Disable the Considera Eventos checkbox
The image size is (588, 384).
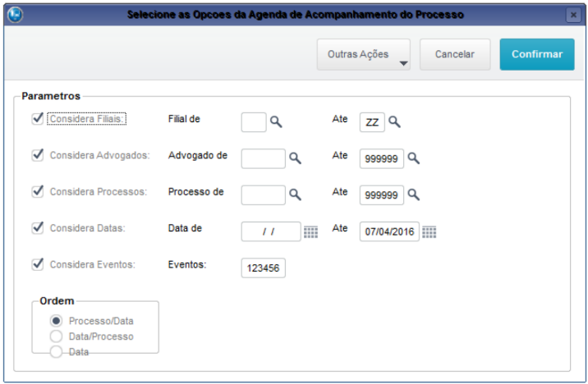37,264
